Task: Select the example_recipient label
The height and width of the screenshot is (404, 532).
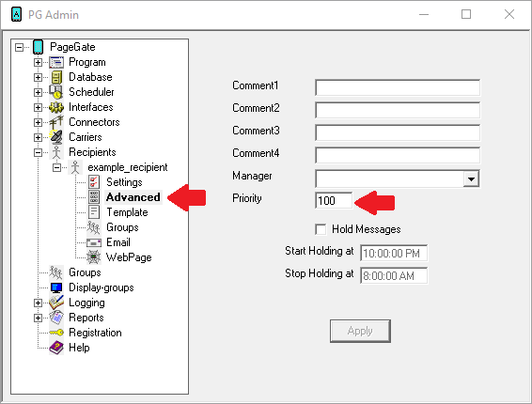Action: tap(128, 167)
